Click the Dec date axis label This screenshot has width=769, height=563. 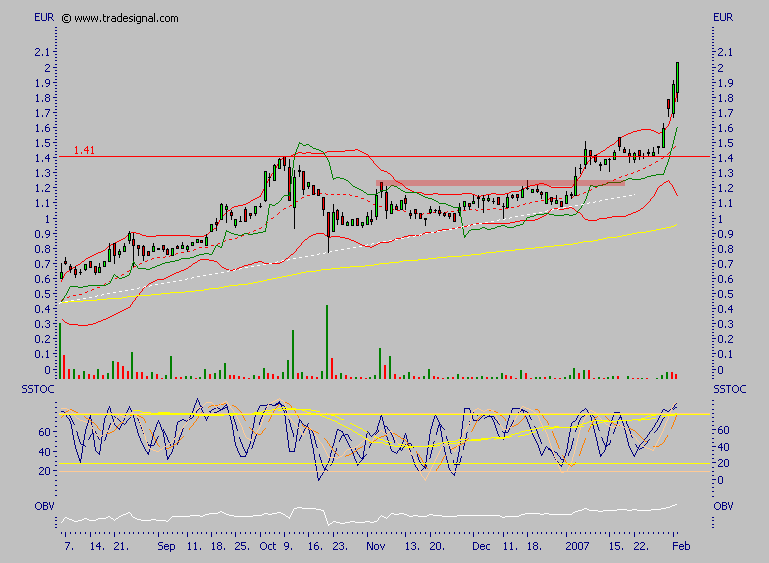point(481,548)
